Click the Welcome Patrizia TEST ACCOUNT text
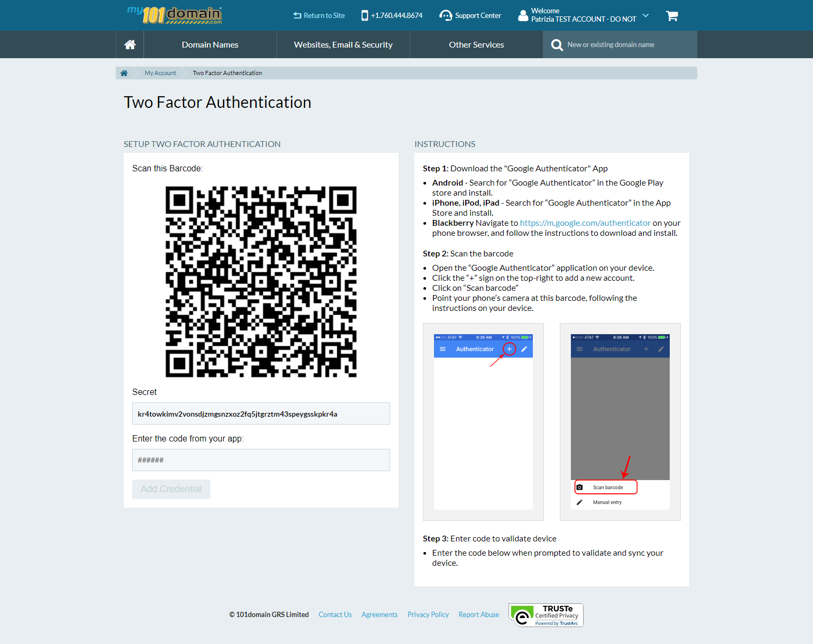 point(584,15)
